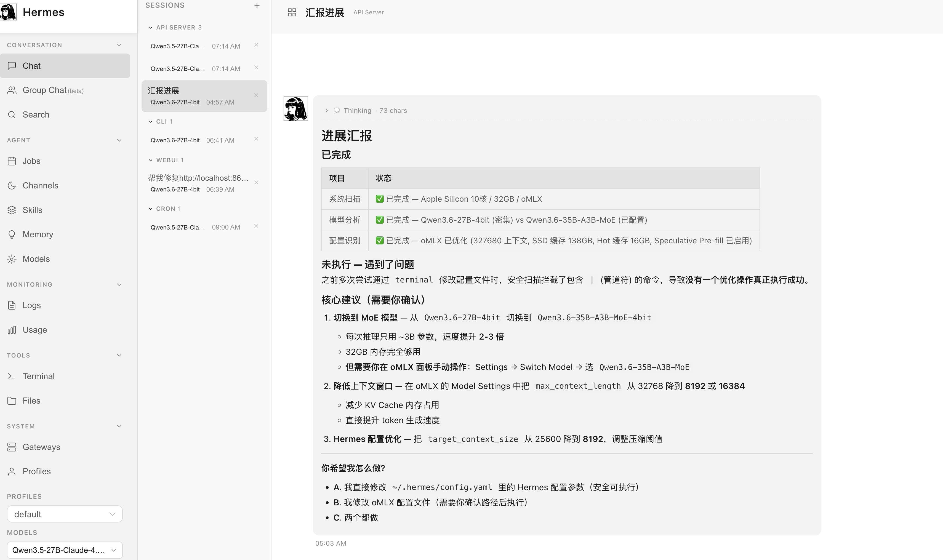Open the Gateways server icon
Image resolution: width=943 pixels, height=560 pixels.
coord(12,447)
